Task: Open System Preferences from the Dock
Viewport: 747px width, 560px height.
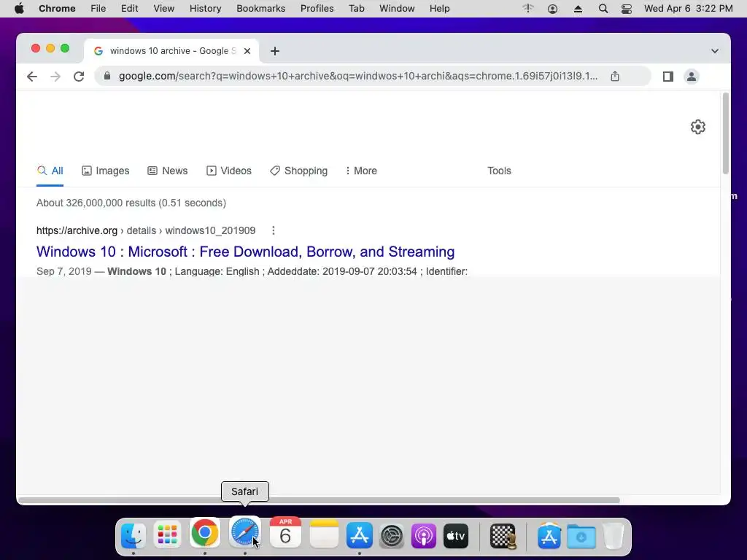Action: point(392,535)
